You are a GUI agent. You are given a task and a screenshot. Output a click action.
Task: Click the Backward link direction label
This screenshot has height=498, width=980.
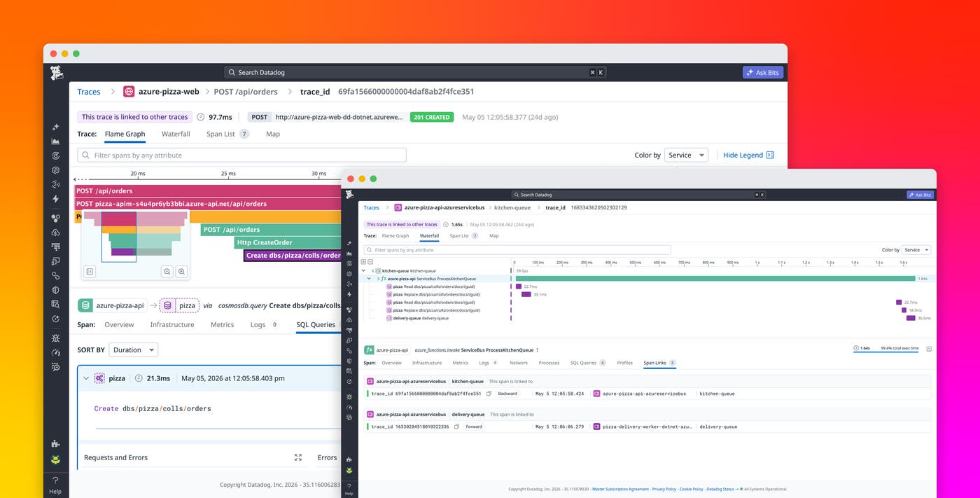pyautogui.click(x=507, y=394)
